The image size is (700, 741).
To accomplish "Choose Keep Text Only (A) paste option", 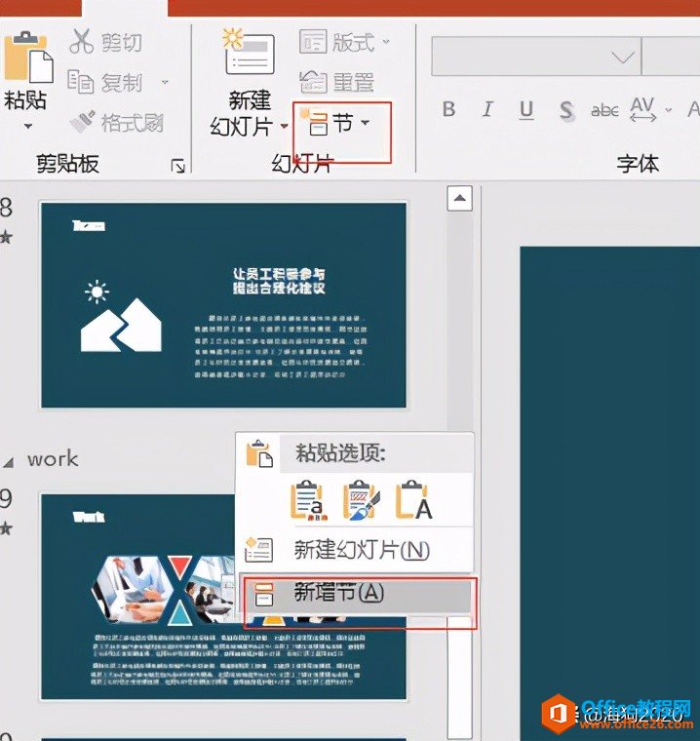I will coord(414,500).
